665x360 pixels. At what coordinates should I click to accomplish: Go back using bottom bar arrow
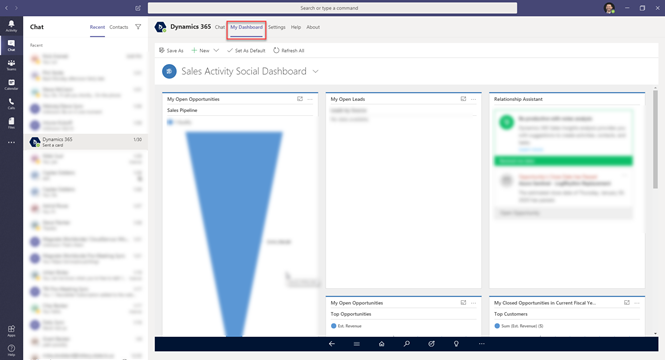tap(332, 344)
